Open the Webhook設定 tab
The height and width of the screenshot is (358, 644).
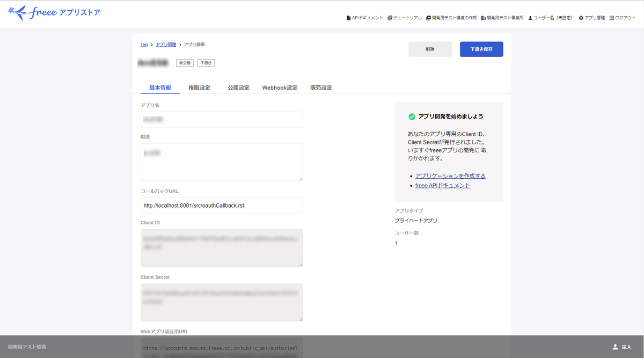(x=280, y=87)
